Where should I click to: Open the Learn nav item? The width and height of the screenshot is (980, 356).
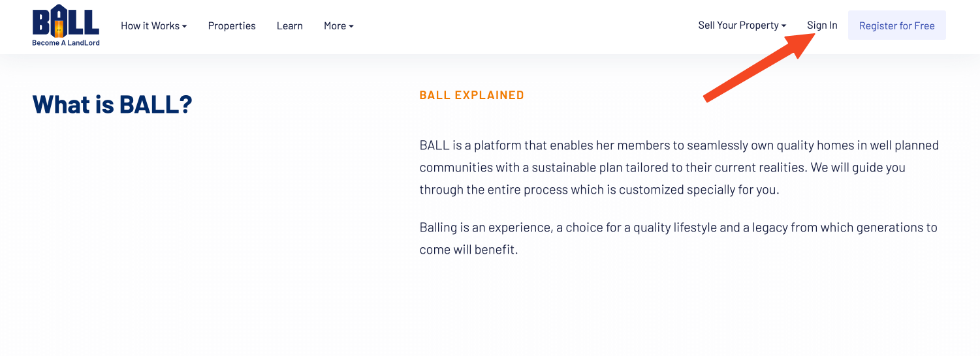coord(289,26)
